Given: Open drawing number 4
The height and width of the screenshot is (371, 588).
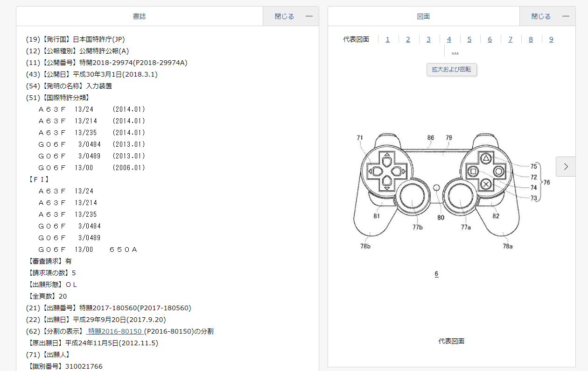Looking at the screenshot, I should coord(449,39).
